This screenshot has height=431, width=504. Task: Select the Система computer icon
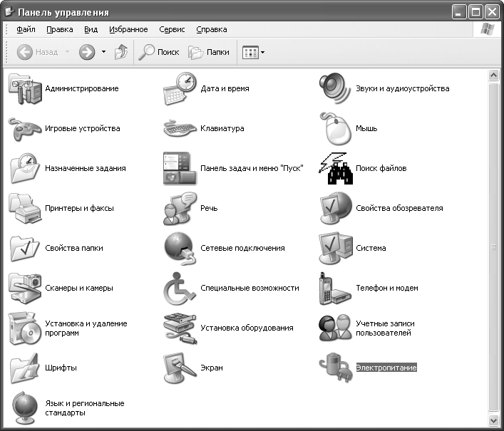tap(336, 248)
